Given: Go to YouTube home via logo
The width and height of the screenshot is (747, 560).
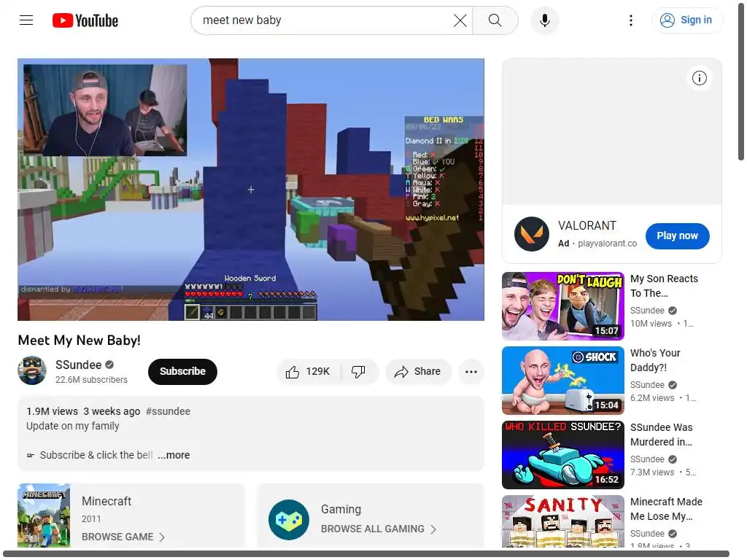Looking at the screenshot, I should point(85,20).
